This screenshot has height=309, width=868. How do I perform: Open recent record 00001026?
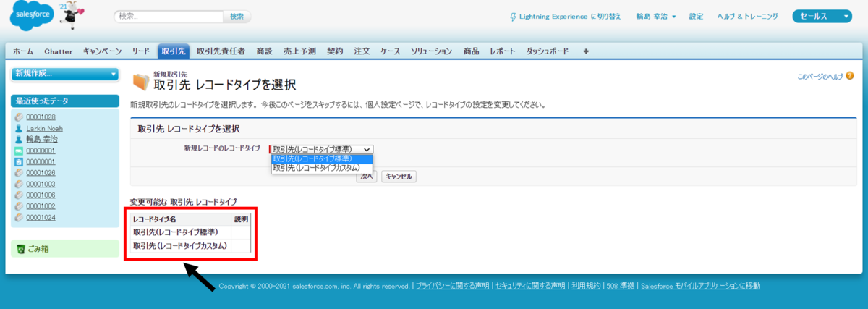click(41, 173)
